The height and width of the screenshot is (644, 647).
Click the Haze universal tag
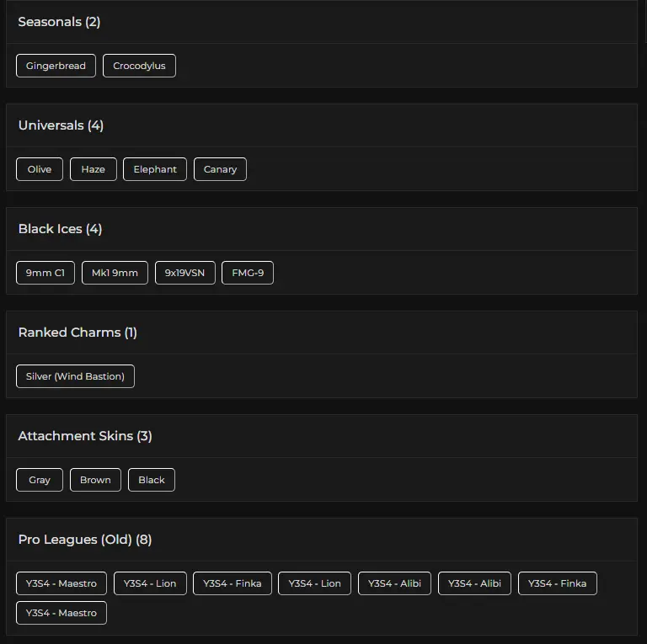click(x=93, y=169)
